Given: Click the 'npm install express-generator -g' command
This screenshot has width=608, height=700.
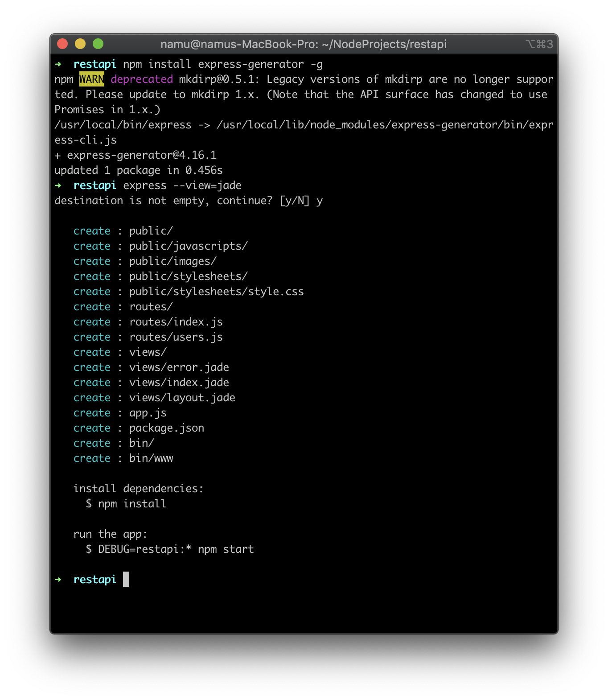Looking at the screenshot, I should (x=223, y=64).
